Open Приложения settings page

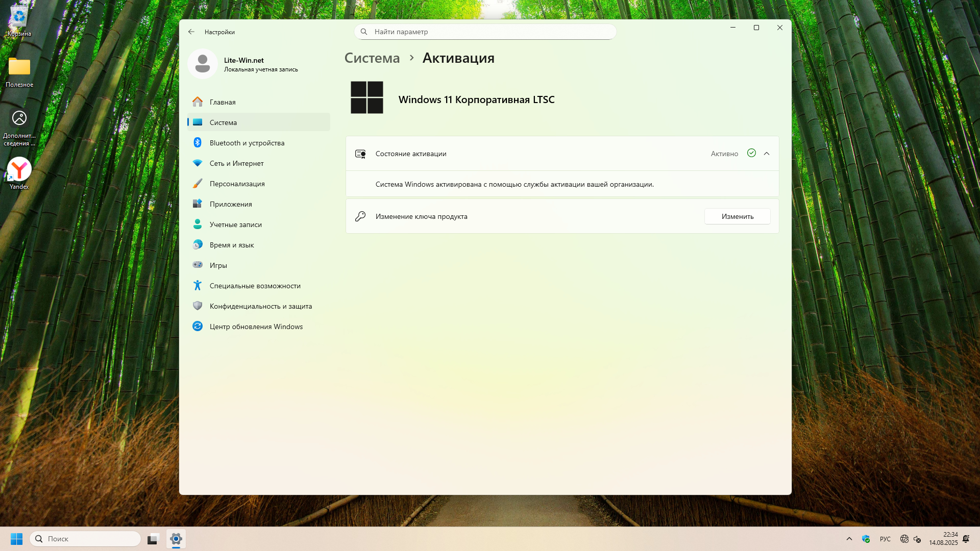(230, 204)
